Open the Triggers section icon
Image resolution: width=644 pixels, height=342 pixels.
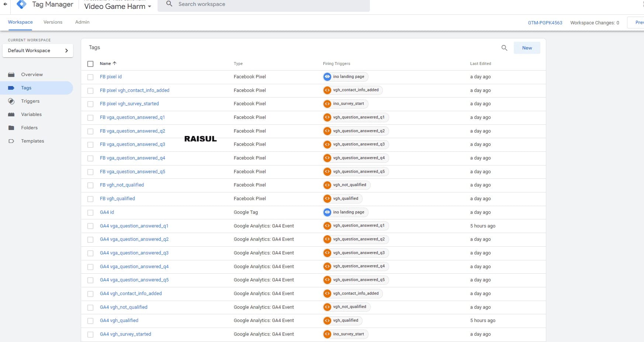(x=11, y=101)
